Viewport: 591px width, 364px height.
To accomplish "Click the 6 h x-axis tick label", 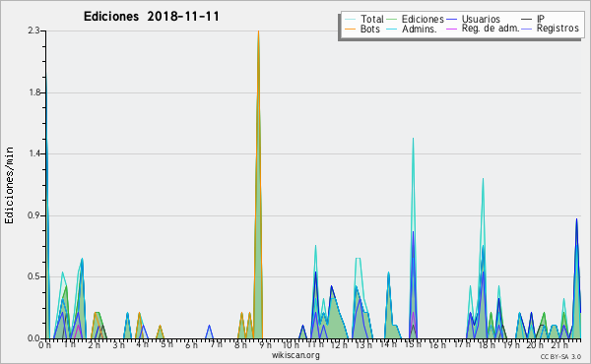I will (x=191, y=345).
